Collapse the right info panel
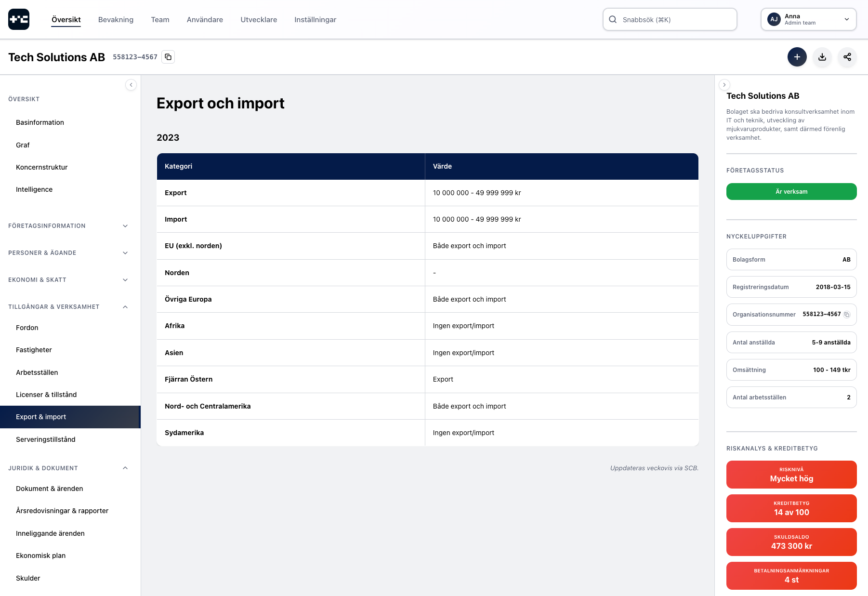 pyautogui.click(x=724, y=85)
